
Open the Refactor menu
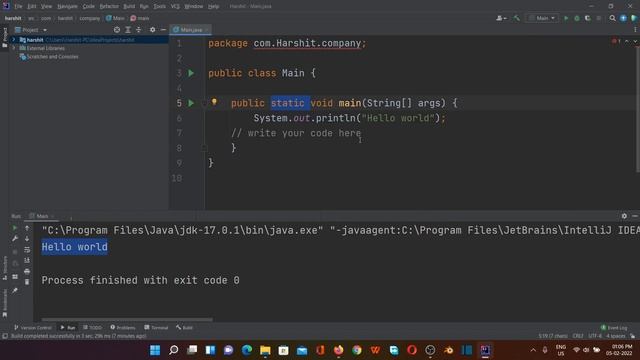click(109, 6)
